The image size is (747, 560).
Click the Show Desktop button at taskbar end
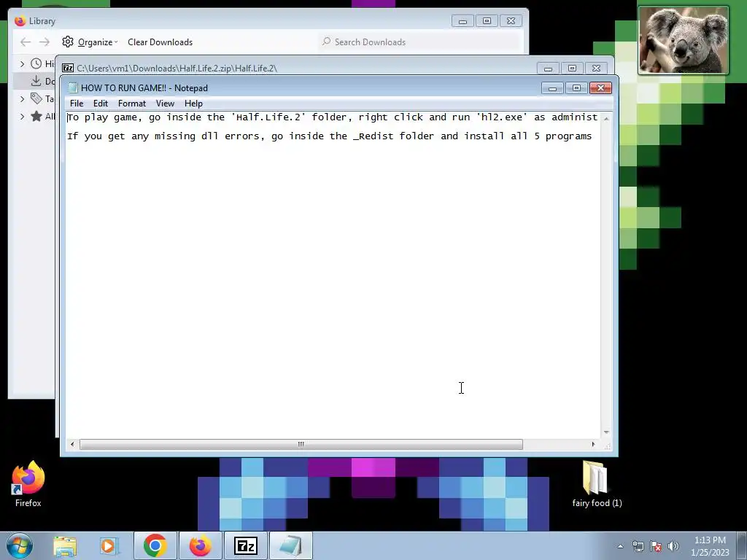(742, 546)
